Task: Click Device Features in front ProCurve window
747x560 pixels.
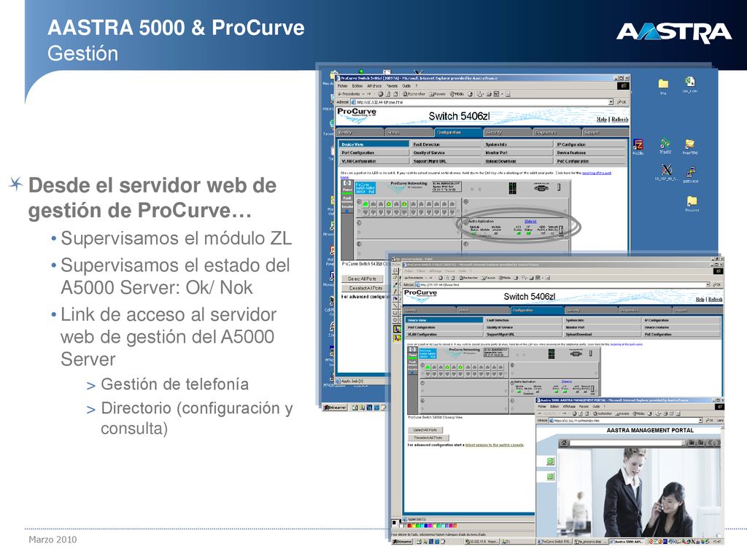Action: click(681, 327)
